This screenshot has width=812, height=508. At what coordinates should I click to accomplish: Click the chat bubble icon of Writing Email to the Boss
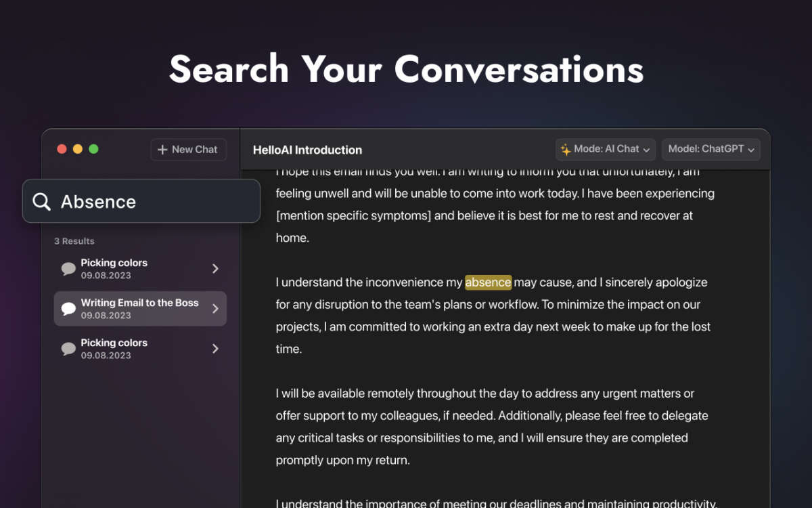(68, 309)
